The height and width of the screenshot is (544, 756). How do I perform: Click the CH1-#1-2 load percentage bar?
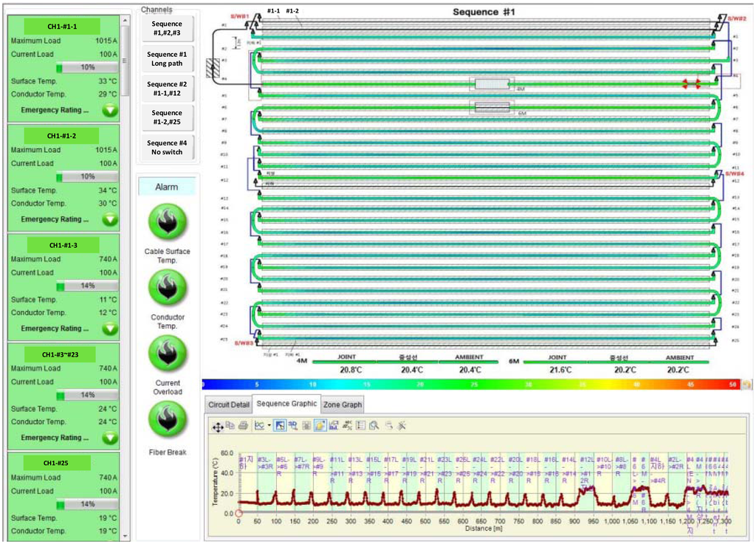click(87, 177)
